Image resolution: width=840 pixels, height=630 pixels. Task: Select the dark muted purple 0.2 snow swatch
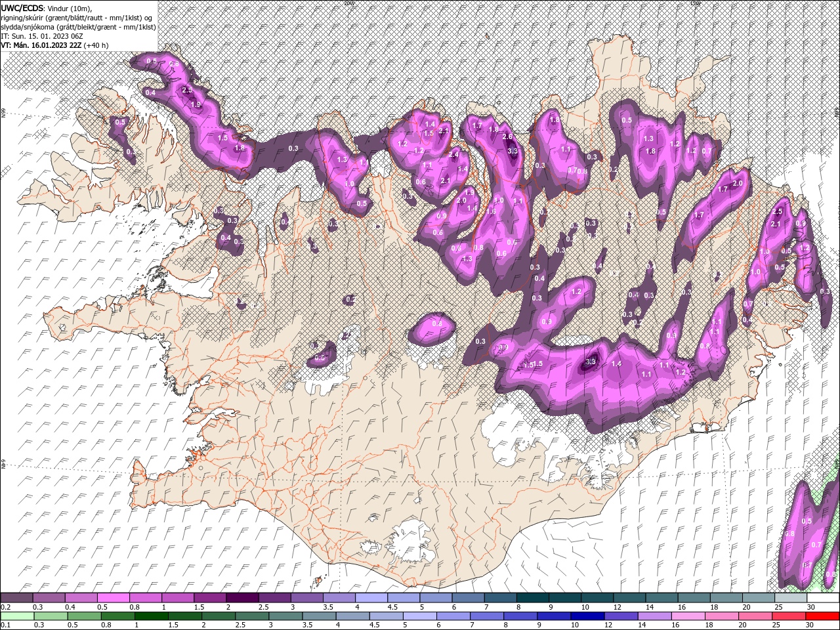(x=16, y=598)
